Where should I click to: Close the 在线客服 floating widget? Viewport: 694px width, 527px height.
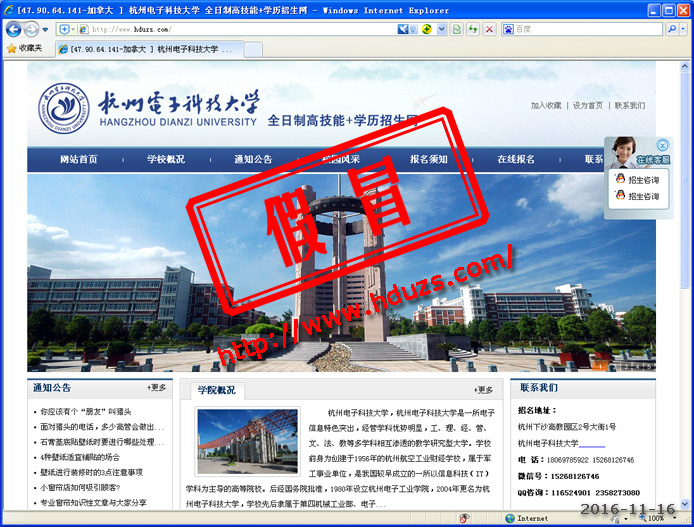[663, 145]
